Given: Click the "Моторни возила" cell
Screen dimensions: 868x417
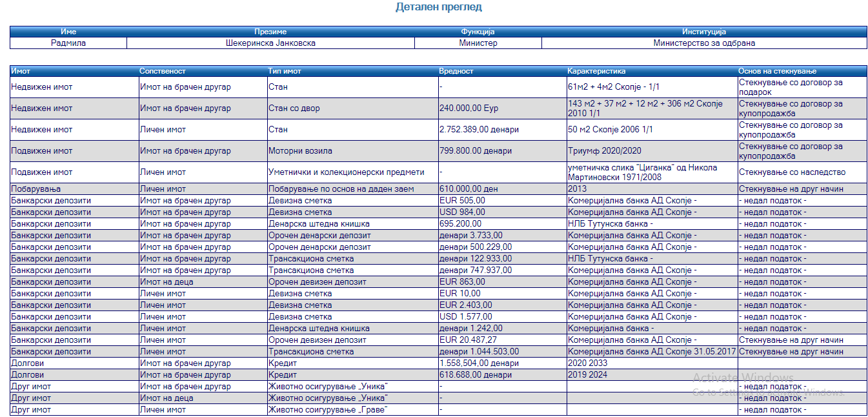Looking at the screenshot, I should click(x=353, y=151).
